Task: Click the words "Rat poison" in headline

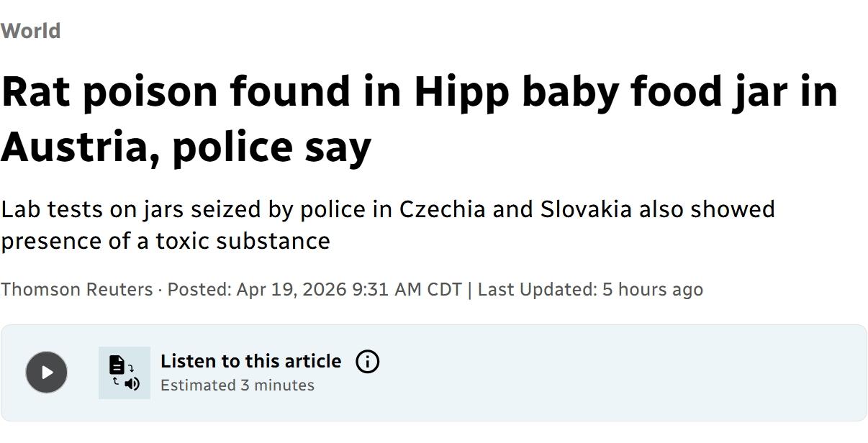Action: pyautogui.click(x=109, y=91)
